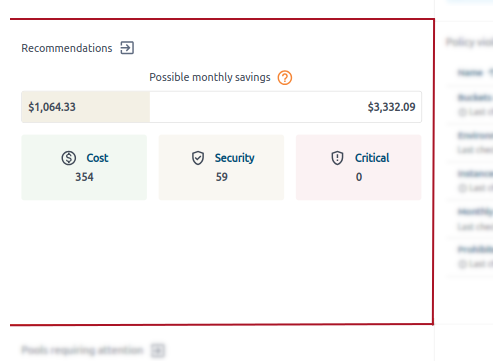This screenshot has width=493, height=361.
Task: Click the Security shield checkmark icon
Action: click(198, 158)
